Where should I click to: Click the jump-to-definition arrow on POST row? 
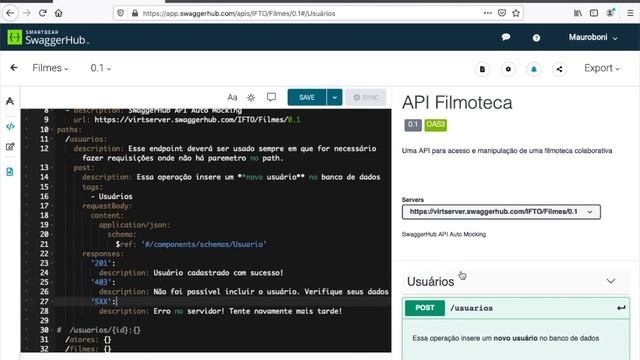[x=621, y=308]
